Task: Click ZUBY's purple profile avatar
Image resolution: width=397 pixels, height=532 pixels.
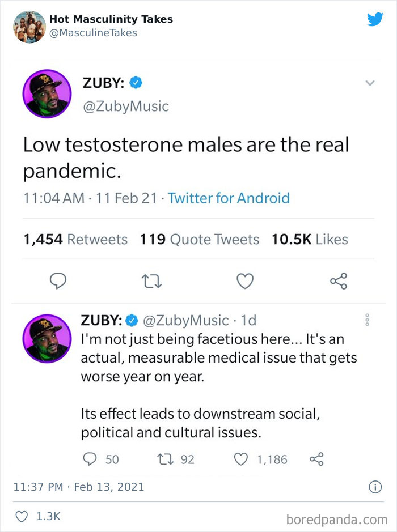Action: click(47, 93)
